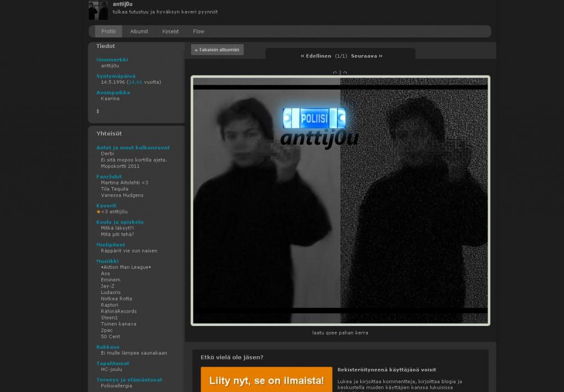
Task: Click the 14,66 age link
Action: tap(135, 82)
